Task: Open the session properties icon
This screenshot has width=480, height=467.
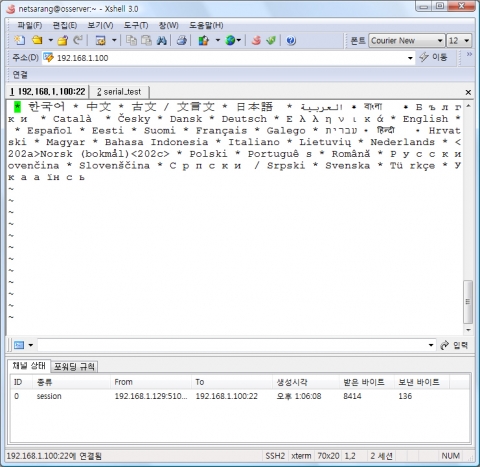Action: pos(101,41)
